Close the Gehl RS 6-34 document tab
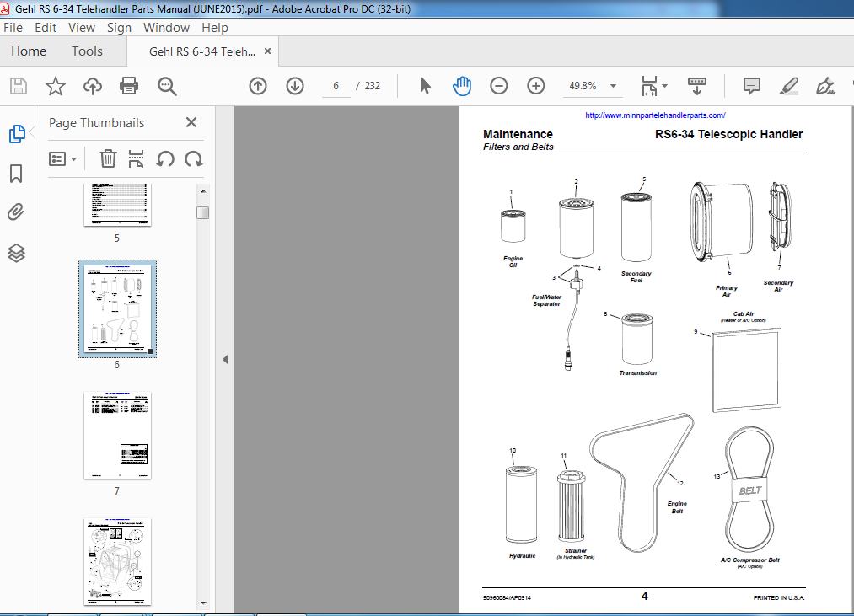The width and height of the screenshot is (854, 616). [267, 51]
